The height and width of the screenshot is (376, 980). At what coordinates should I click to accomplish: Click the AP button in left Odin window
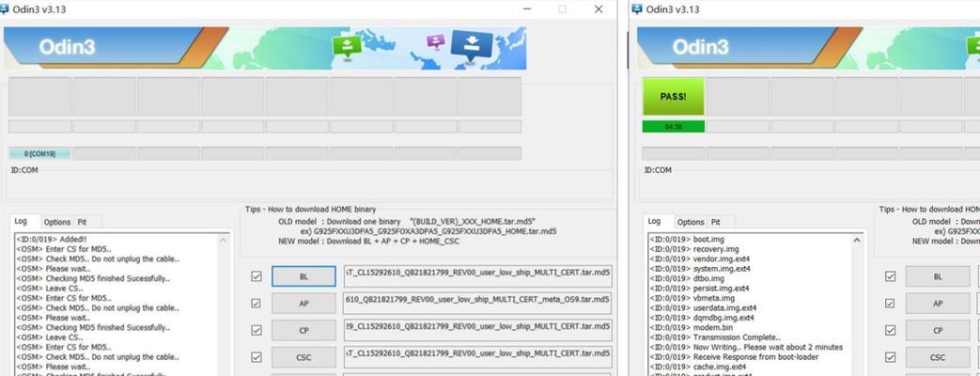(x=303, y=304)
